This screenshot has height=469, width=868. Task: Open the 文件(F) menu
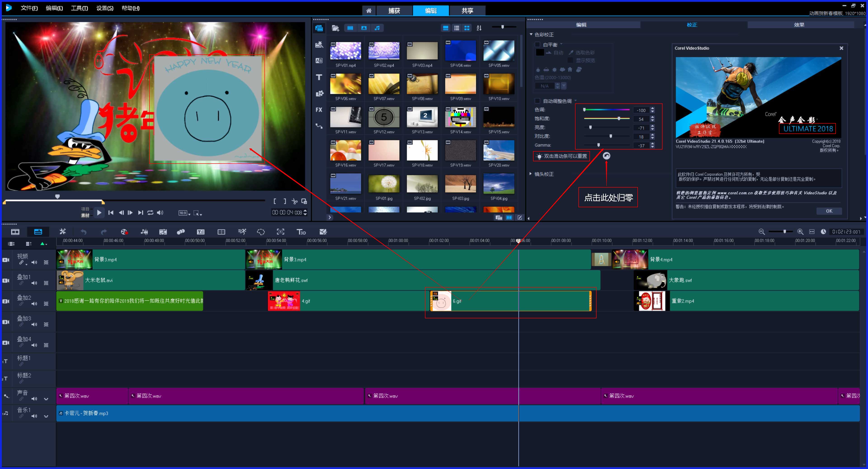click(x=29, y=8)
